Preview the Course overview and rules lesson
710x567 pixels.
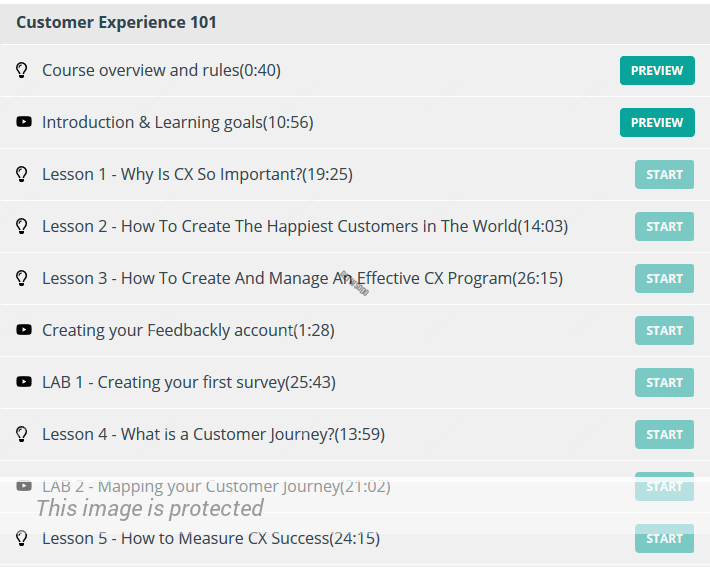(x=657, y=71)
